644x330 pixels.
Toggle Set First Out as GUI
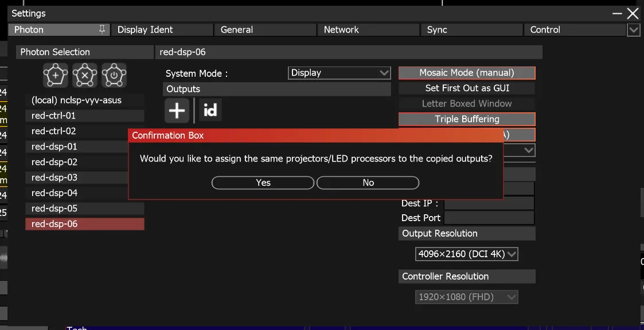point(467,88)
